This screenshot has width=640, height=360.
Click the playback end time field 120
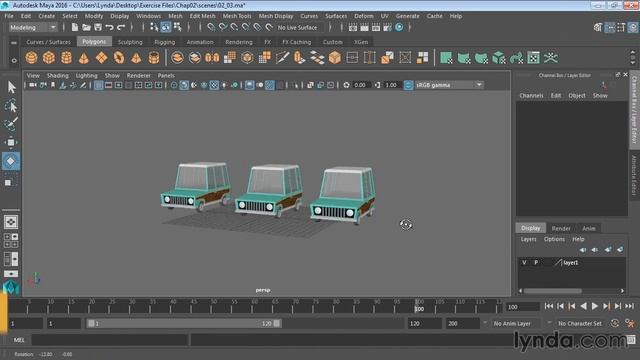coord(424,323)
